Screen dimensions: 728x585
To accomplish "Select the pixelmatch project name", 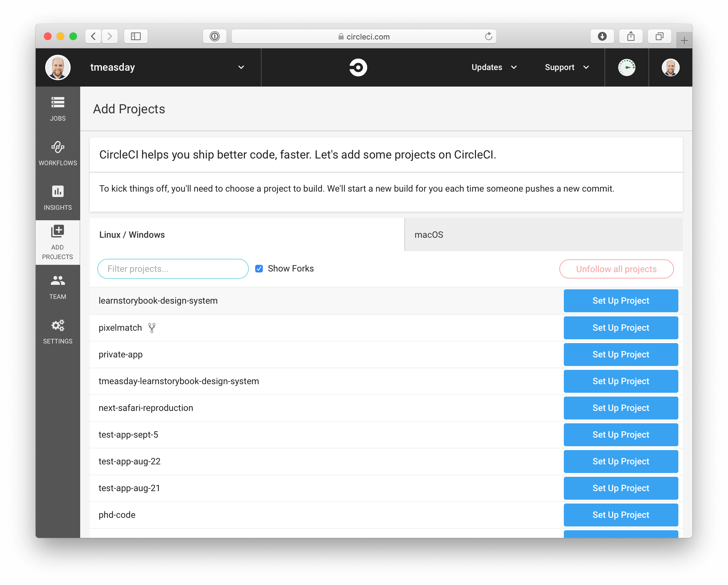I will [120, 328].
